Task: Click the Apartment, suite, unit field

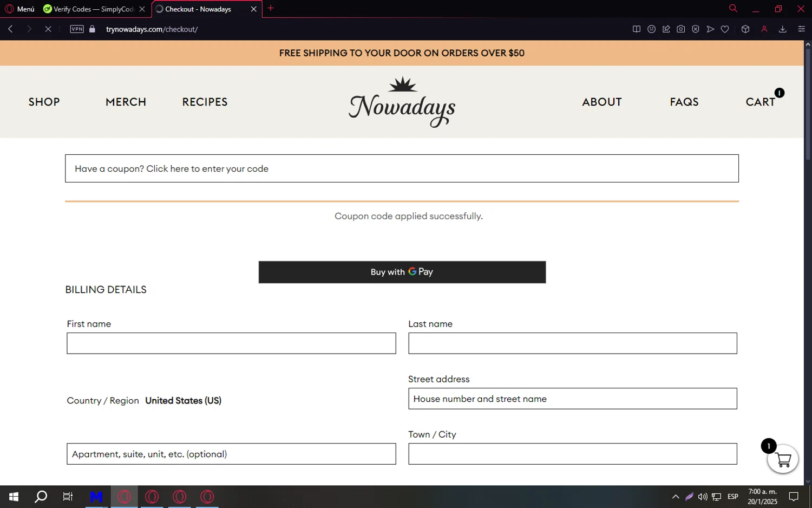Action: pos(231,454)
